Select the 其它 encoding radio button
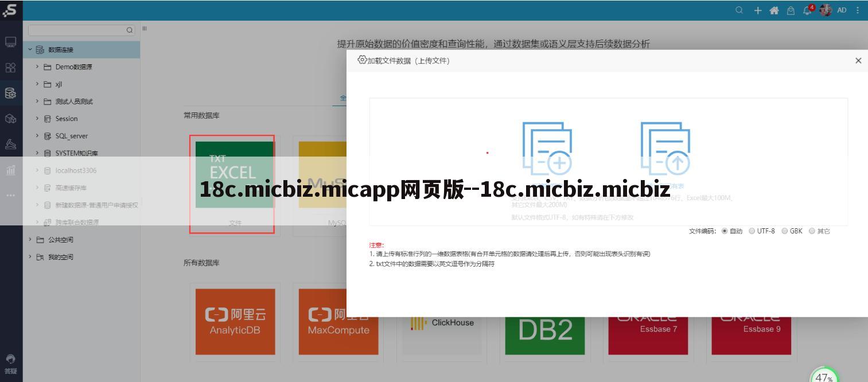Screen dimensions: 868x382 pyautogui.click(x=812, y=231)
